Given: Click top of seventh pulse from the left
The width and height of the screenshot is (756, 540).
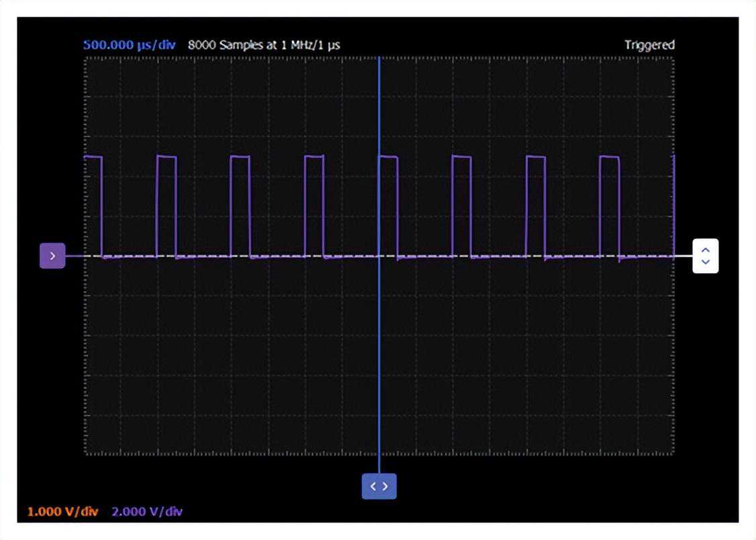Looking at the screenshot, I should (x=535, y=156).
